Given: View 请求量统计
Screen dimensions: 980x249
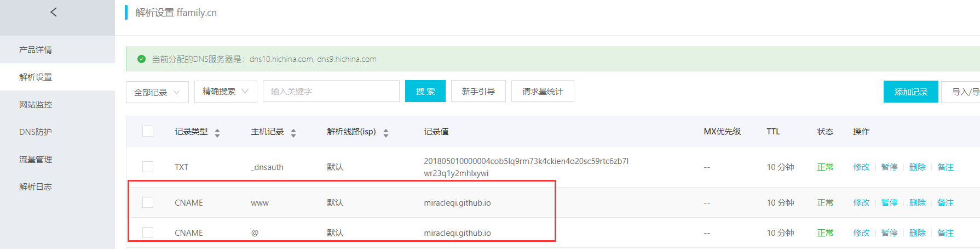Looking at the screenshot, I should (x=543, y=91).
